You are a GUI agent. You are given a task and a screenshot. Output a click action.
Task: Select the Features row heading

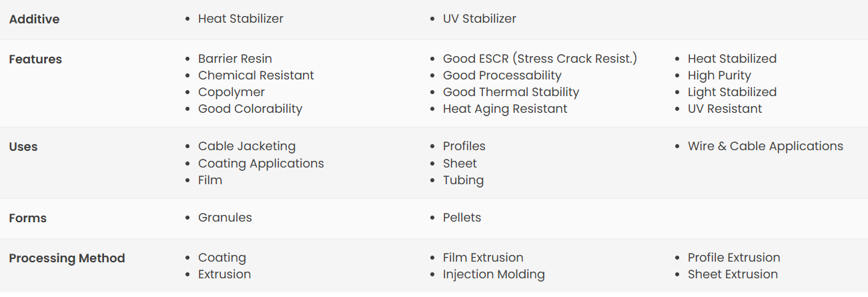[35, 59]
